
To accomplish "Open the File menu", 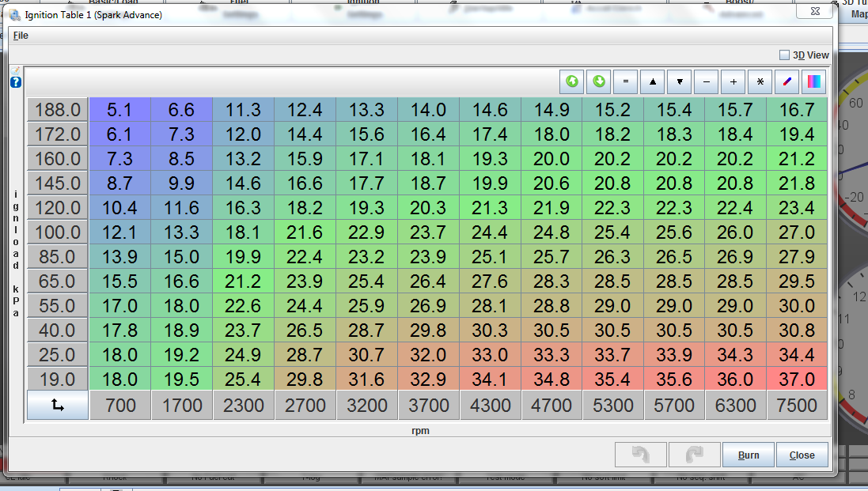I will point(21,36).
